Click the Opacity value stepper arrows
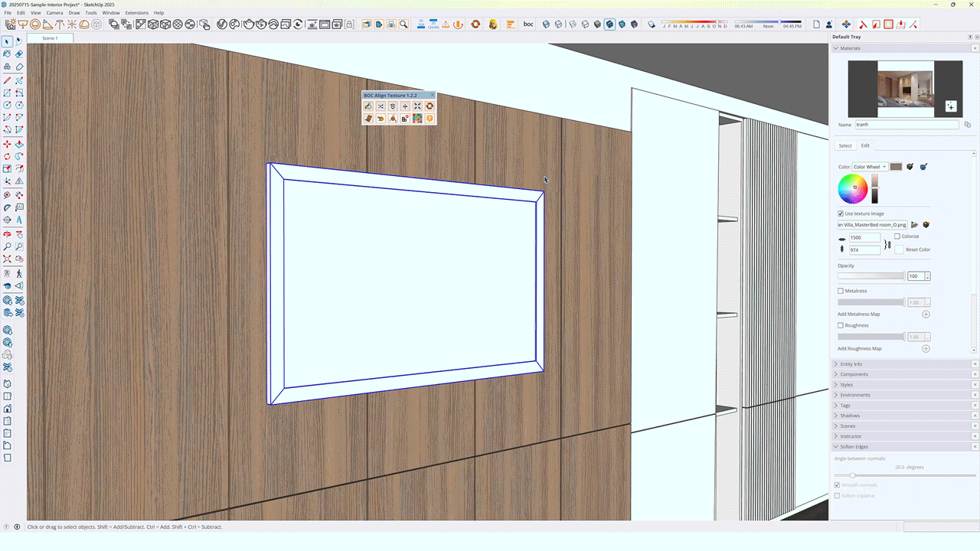 click(x=927, y=276)
